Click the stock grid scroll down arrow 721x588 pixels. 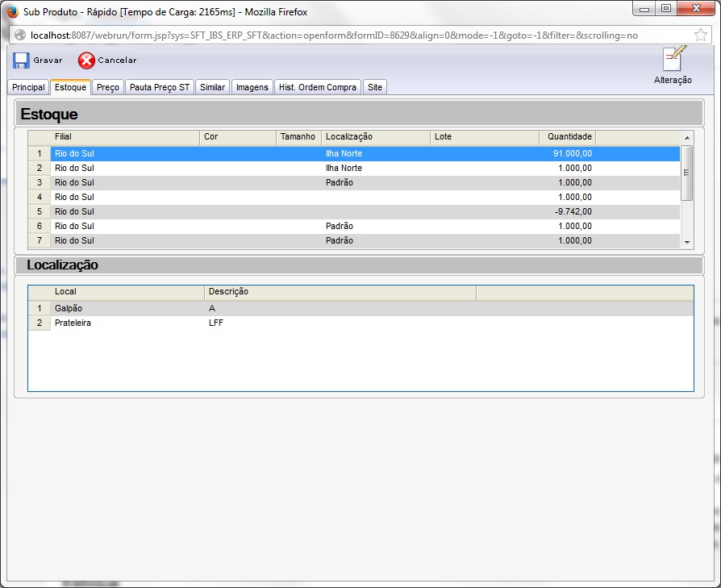[x=687, y=242]
